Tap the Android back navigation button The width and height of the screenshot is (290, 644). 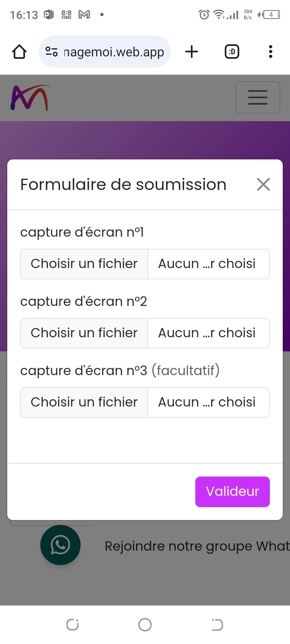tap(217, 625)
